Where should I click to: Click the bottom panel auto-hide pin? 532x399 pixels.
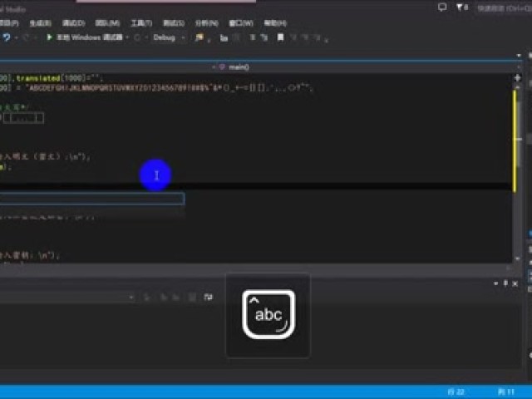(x=505, y=283)
